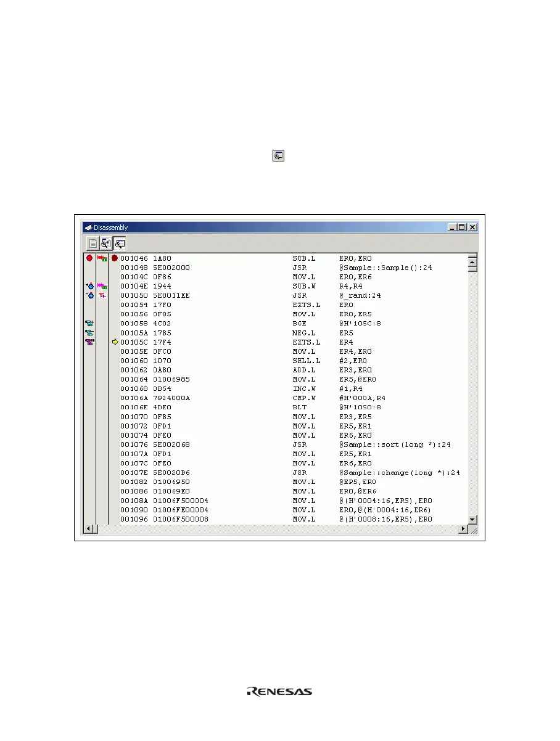The height and width of the screenshot is (741, 560).
Task: Click horizontal scrollbar left arrow
Action: click(x=88, y=530)
